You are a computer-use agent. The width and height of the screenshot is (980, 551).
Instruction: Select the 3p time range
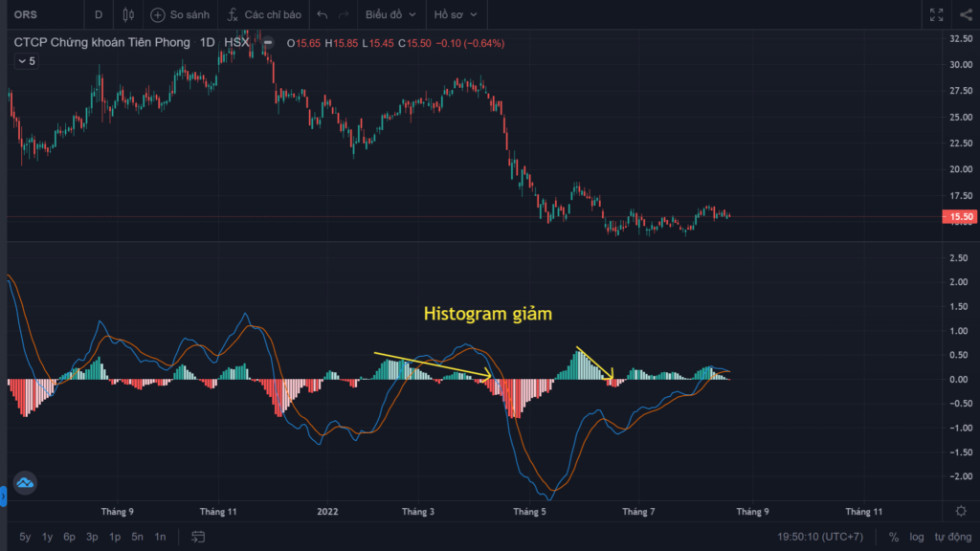click(x=92, y=537)
